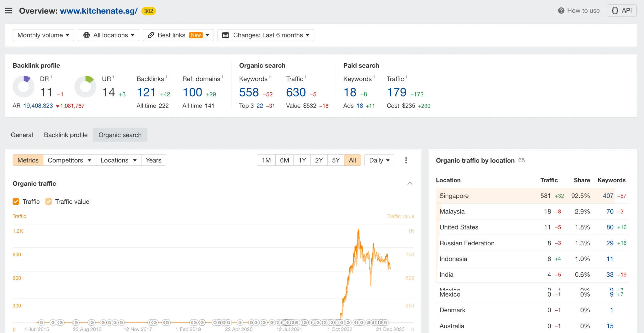Expand the Competitors dropdown

tap(69, 160)
